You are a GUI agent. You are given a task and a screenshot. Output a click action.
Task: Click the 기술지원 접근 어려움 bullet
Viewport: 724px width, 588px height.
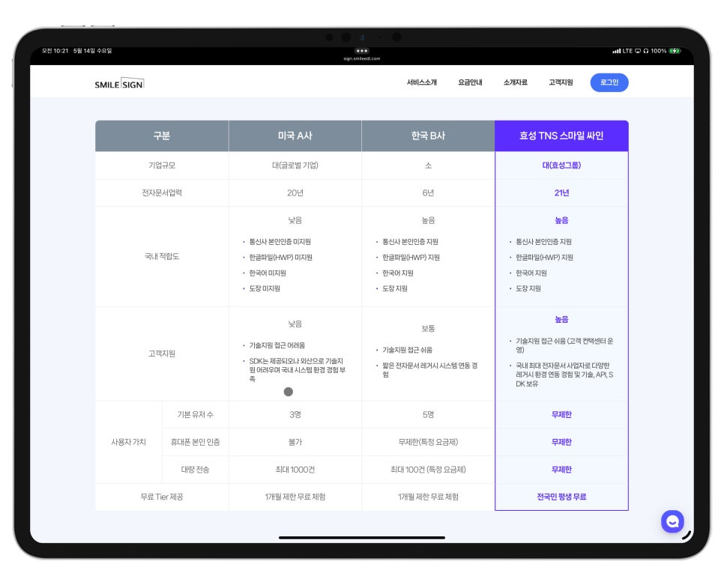[x=277, y=345]
